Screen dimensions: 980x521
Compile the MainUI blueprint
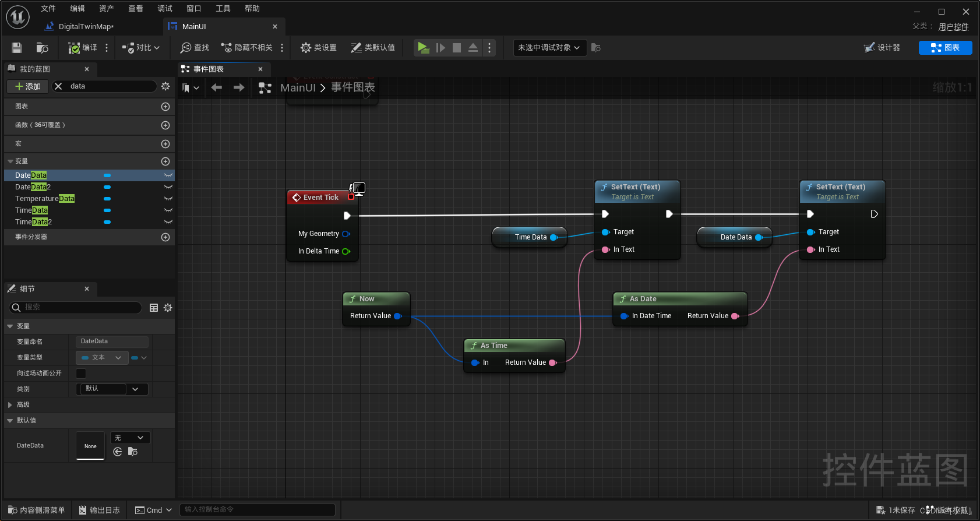[x=83, y=48]
